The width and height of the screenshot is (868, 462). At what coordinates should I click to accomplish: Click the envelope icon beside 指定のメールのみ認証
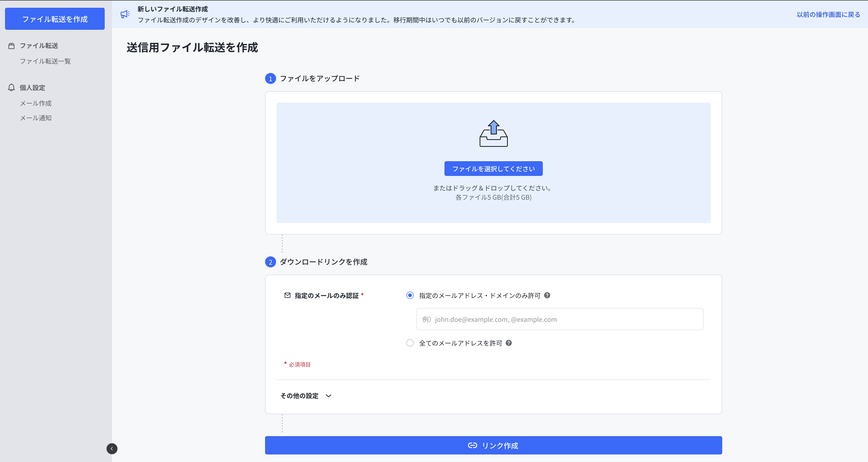[287, 295]
